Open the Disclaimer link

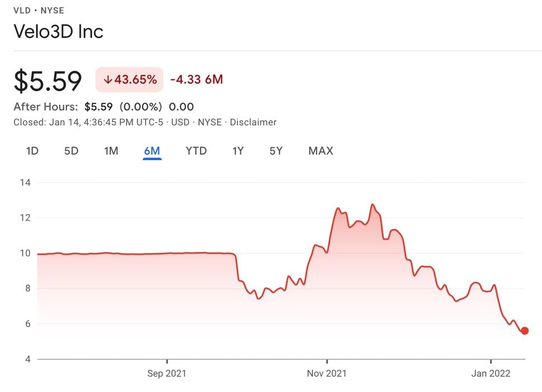253,122
